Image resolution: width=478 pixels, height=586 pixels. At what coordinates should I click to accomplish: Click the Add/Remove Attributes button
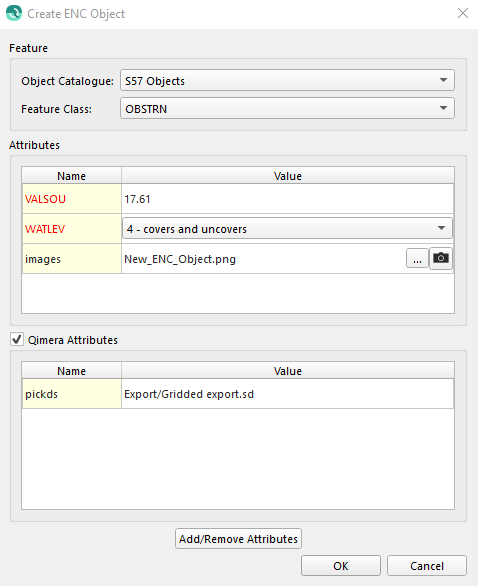pyautogui.click(x=238, y=539)
